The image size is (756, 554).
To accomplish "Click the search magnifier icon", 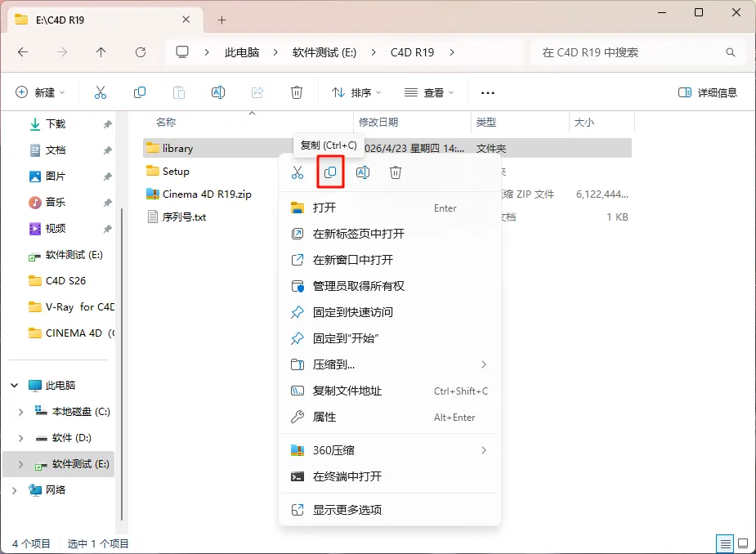I will (x=731, y=52).
